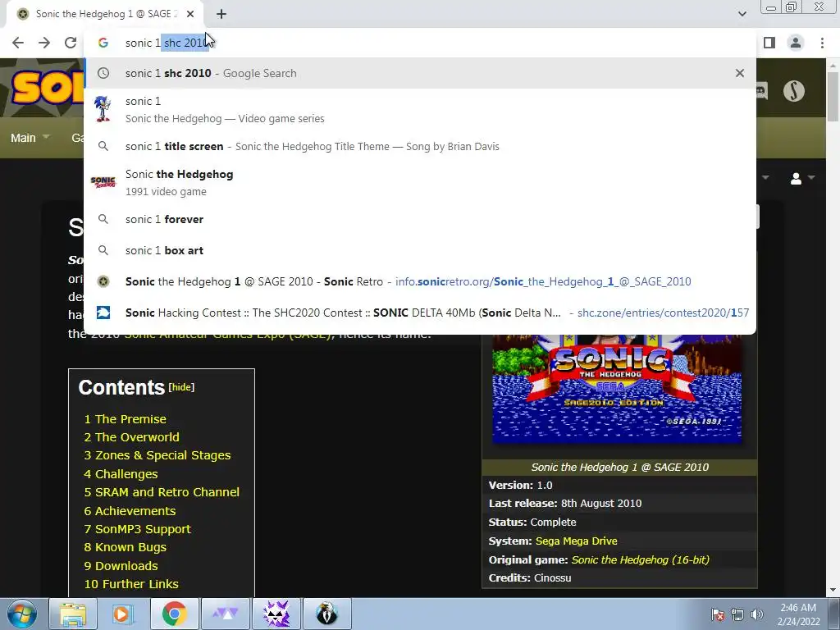This screenshot has height=630, width=840.
Task: Open 'Sonic the Hedgehog (16-bit)' original game link
Action: 640,559
